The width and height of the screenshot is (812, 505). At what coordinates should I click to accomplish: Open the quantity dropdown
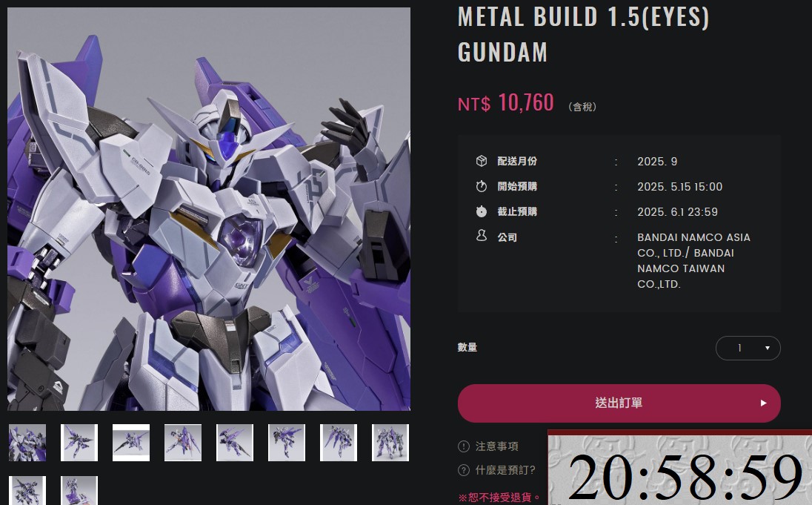(748, 348)
